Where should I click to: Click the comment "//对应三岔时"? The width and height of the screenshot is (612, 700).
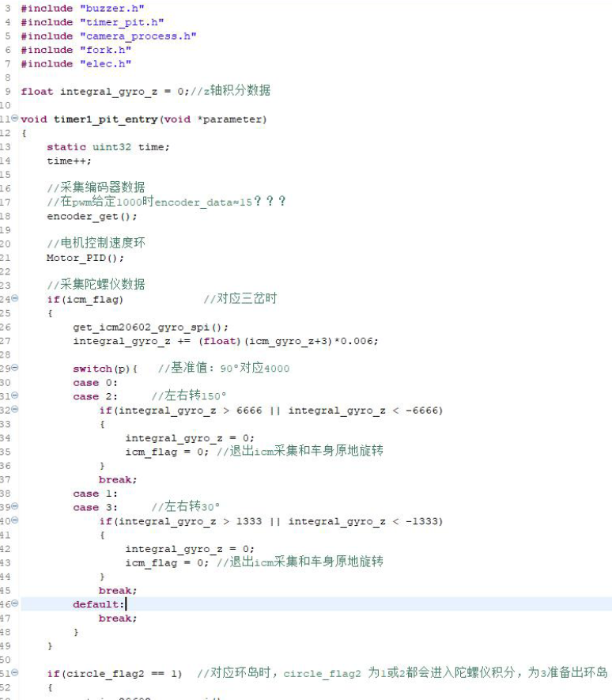[240, 298]
